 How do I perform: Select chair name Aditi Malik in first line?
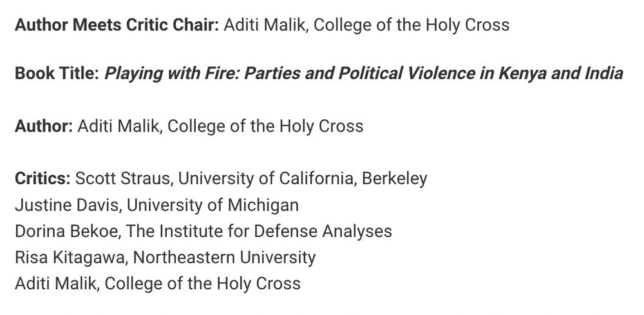pos(266,26)
